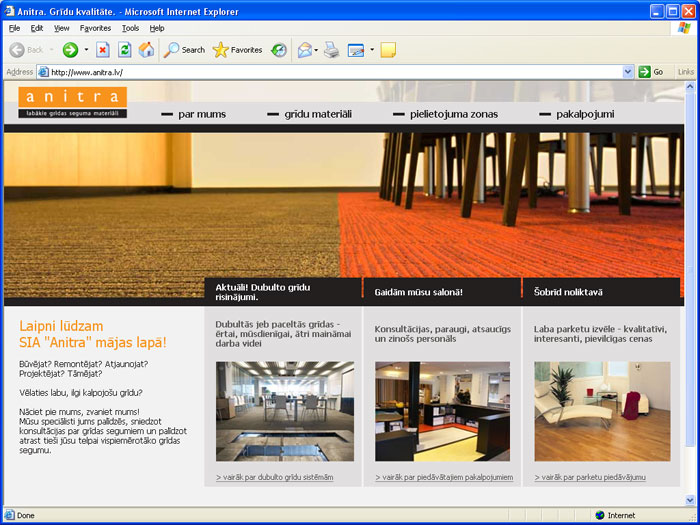Open the 'grīdu materiāli' site section
The width and height of the screenshot is (700, 525).
click(318, 114)
